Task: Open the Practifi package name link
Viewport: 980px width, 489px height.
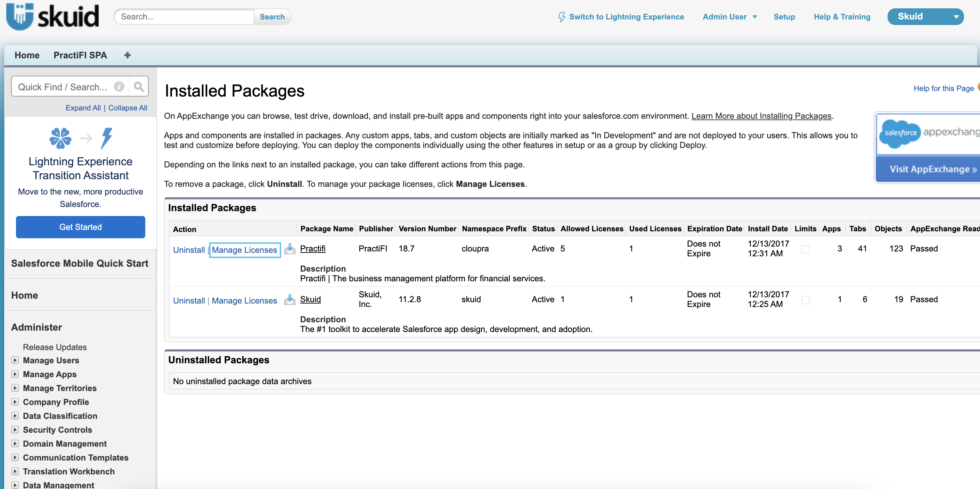Action: 313,248
